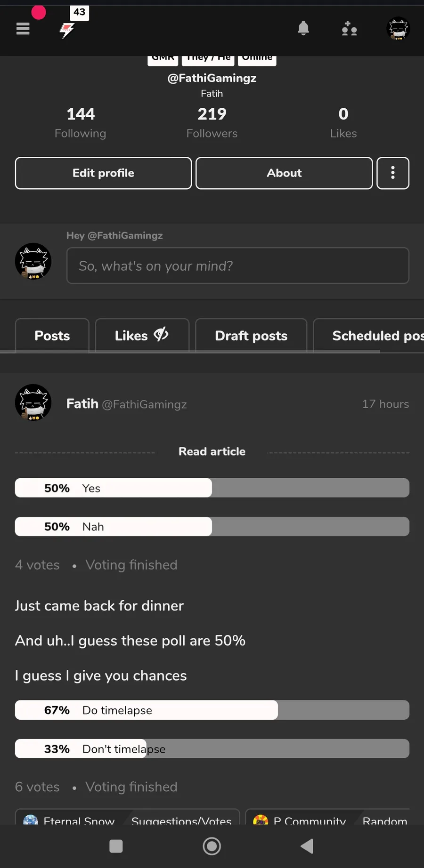Open the lightning bolt activity feed icon
The image size is (424, 868).
pyautogui.click(x=67, y=31)
